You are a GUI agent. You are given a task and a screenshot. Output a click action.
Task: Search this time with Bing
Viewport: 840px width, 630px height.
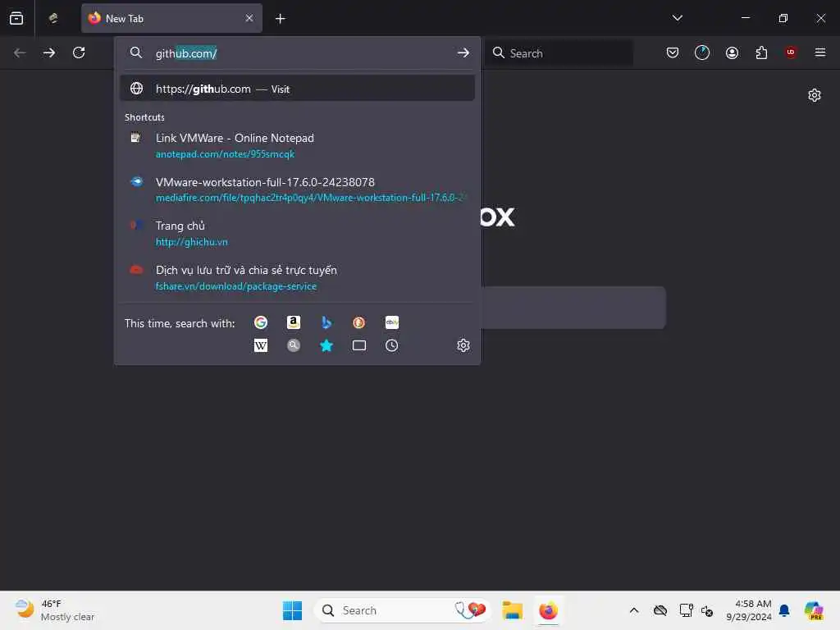[326, 322]
